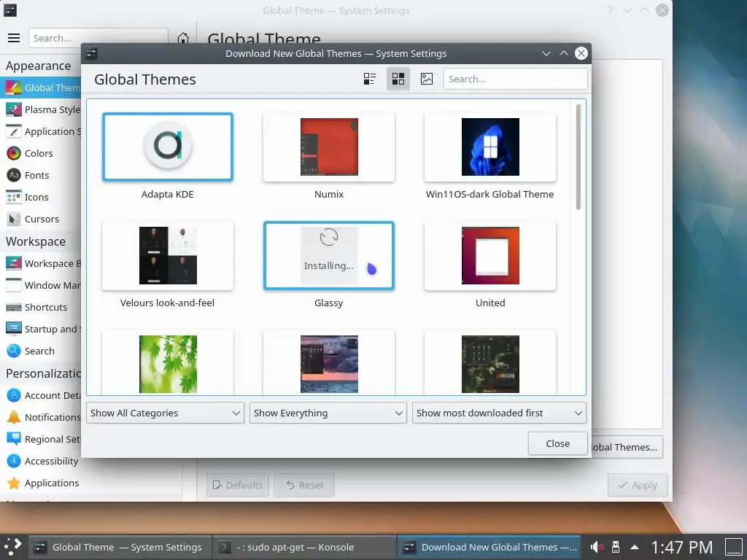The width and height of the screenshot is (747, 560).
Task: Open the Fonts settings entry
Action: pyautogui.click(x=41, y=175)
